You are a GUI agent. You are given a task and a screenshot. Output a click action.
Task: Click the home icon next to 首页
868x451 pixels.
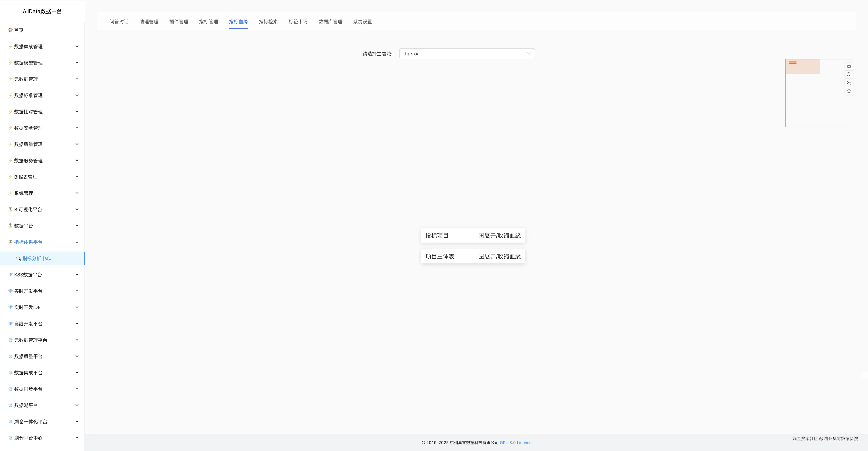(11, 30)
